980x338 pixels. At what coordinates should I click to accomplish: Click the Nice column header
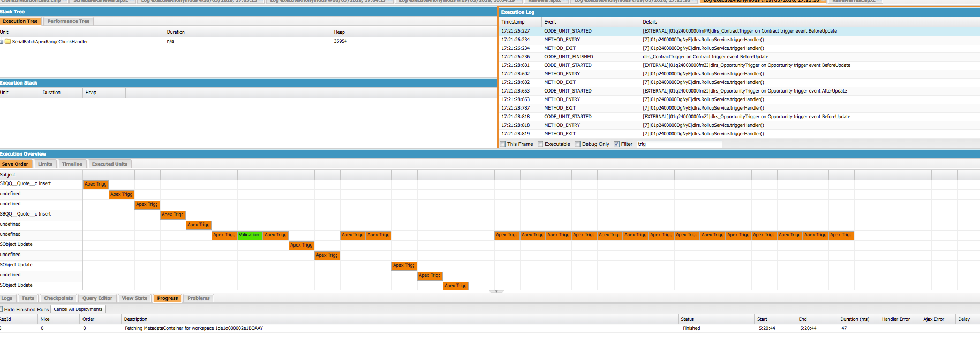tap(59, 319)
